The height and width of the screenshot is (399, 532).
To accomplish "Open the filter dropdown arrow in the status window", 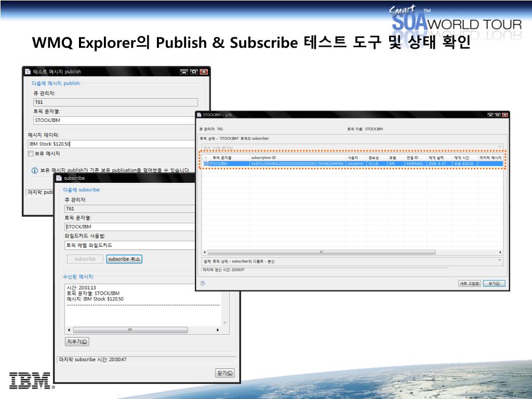I will 499,147.
